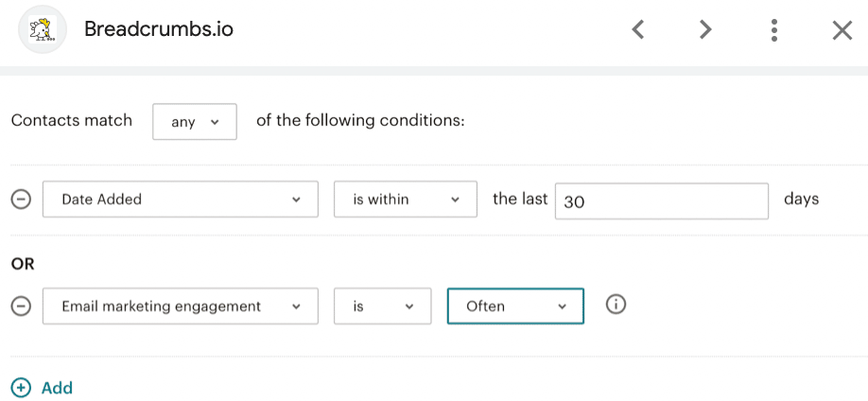Click the days input showing 30

662,201
